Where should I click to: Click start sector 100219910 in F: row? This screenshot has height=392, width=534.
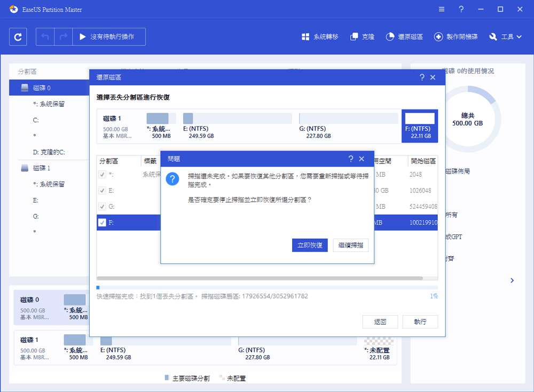[423, 223]
